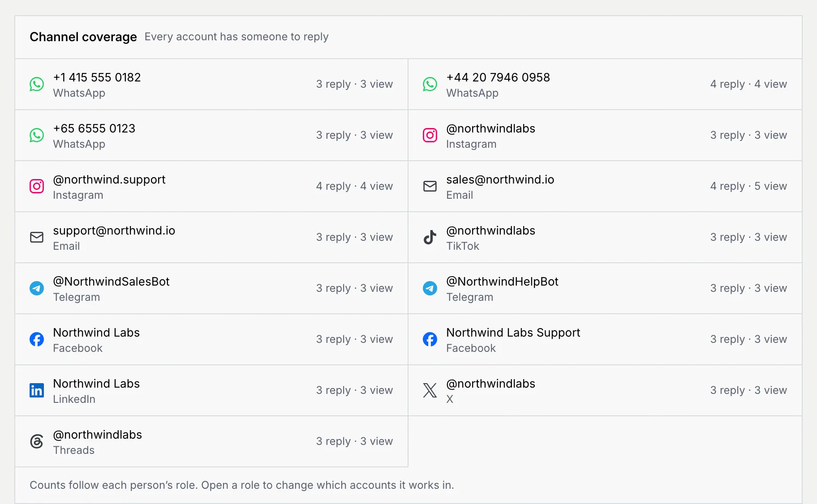Click the Threads platform label

74,450
